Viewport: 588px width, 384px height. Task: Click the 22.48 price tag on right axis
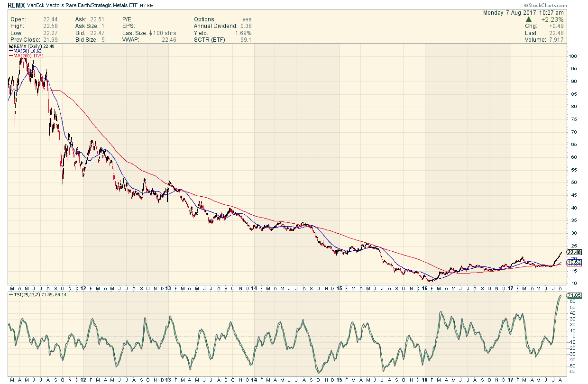[574, 252]
